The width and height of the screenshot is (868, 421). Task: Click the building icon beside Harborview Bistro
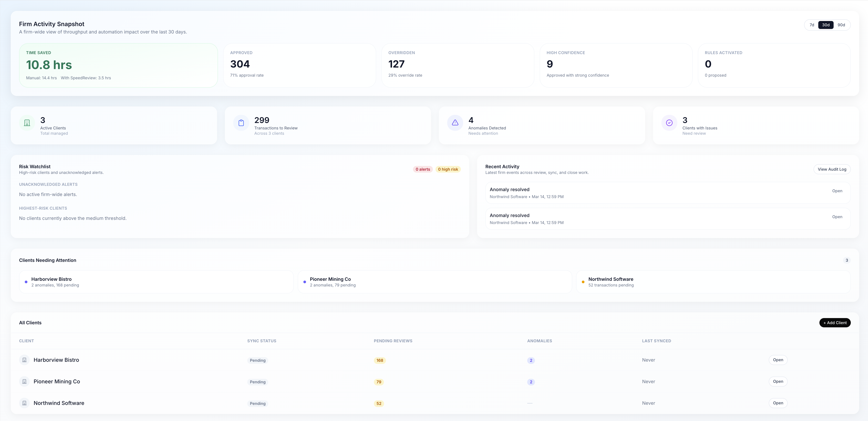[x=24, y=360]
